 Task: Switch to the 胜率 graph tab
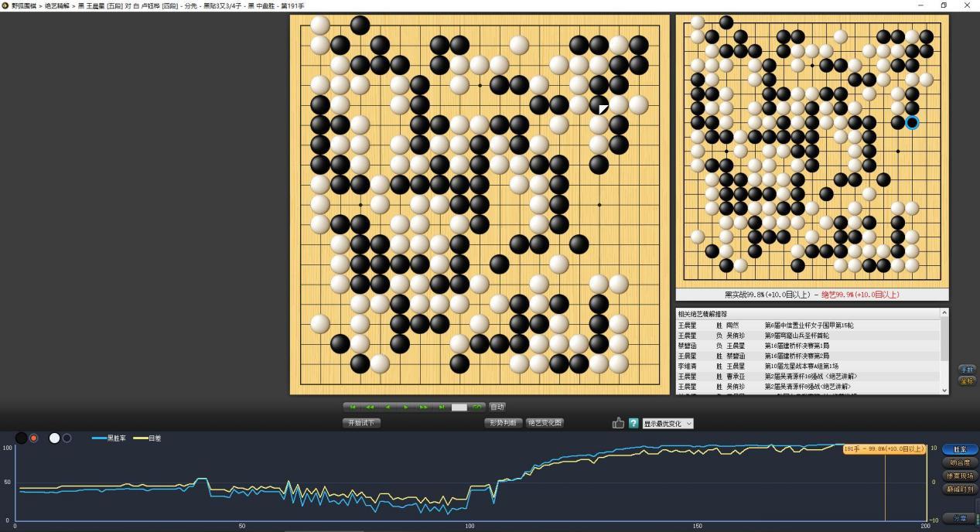960,449
